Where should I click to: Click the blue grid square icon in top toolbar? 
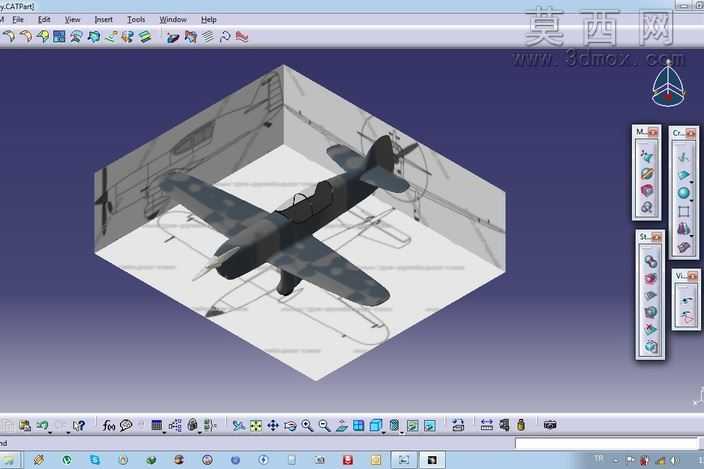point(59,37)
